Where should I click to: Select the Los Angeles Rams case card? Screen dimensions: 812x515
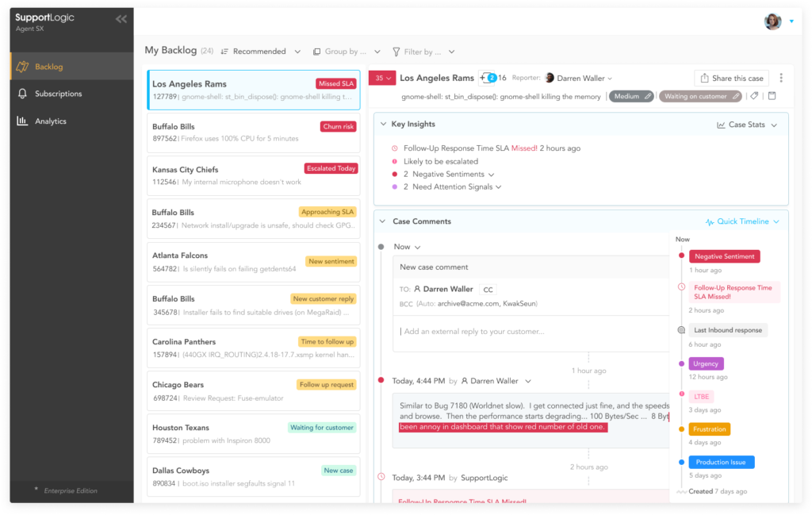pyautogui.click(x=253, y=90)
